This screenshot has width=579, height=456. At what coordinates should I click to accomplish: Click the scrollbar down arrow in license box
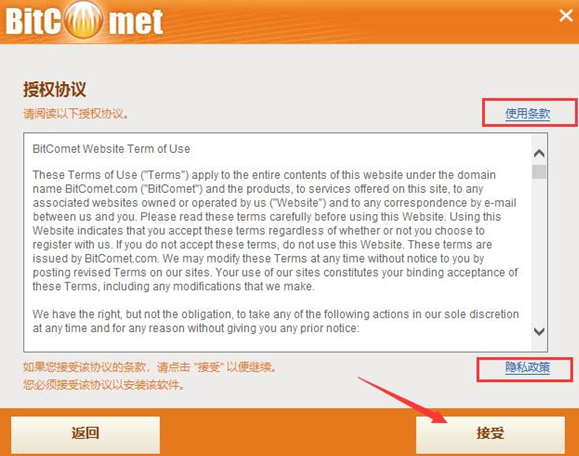coord(539,332)
